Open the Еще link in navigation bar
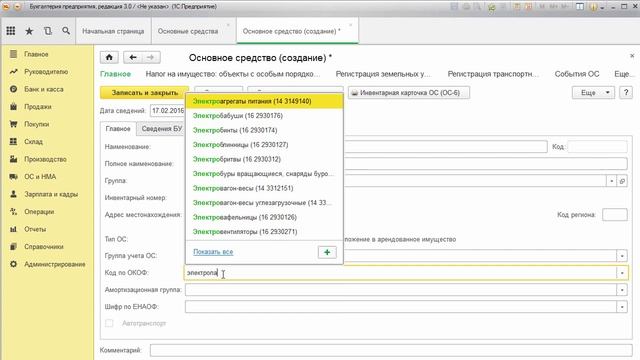The width and height of the screenshot is (640, 360). click(x=624, y=74)
